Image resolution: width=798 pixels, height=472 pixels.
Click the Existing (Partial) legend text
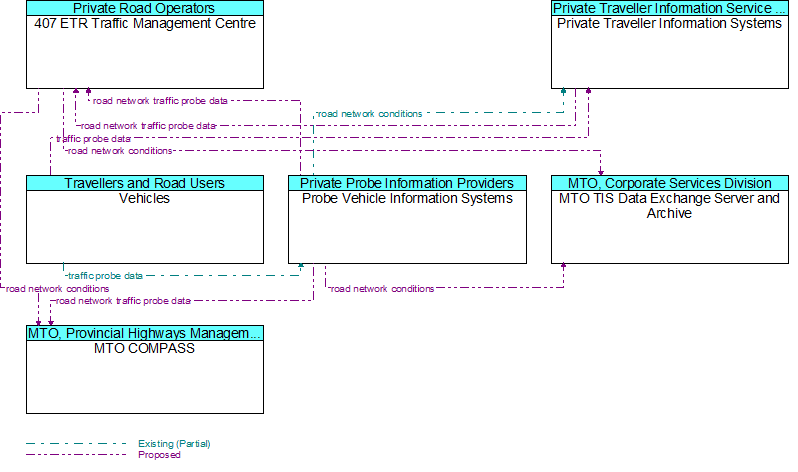174,444
